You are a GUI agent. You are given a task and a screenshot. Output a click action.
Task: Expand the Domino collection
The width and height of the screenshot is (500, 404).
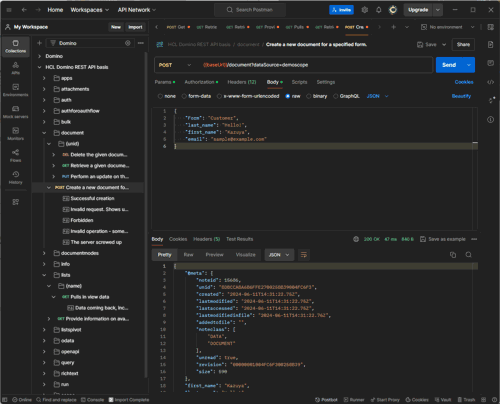pyautogui.click(x=39, y=56)
